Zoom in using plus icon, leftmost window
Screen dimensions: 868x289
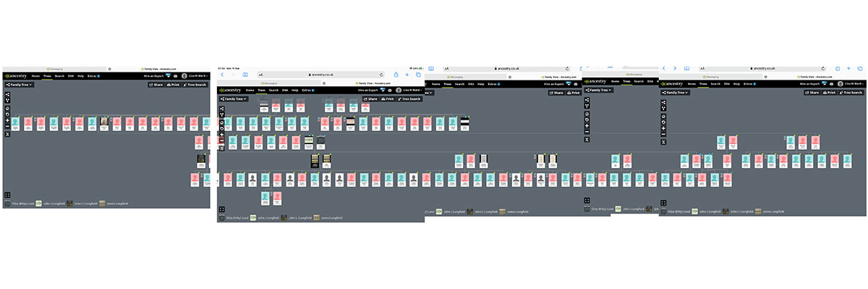pyautogui.click(x=7, y=120)
